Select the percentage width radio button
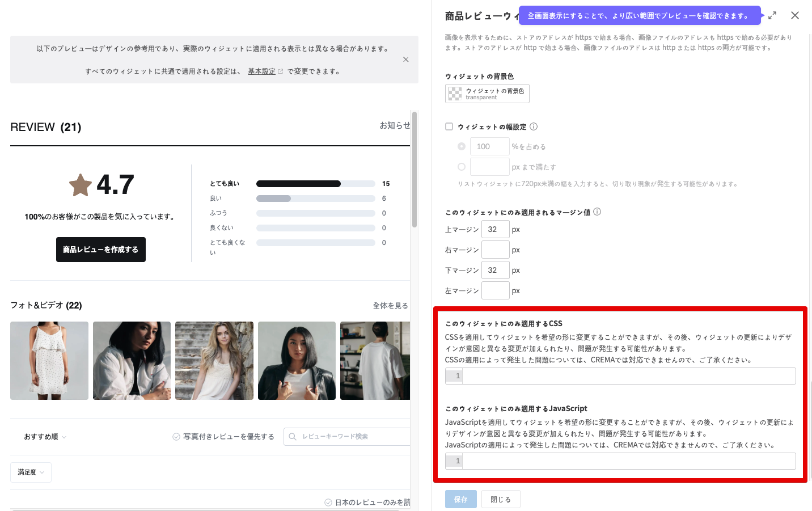This screenshot has width=812, height=511. pyautogui.click(x=462, y=146)
